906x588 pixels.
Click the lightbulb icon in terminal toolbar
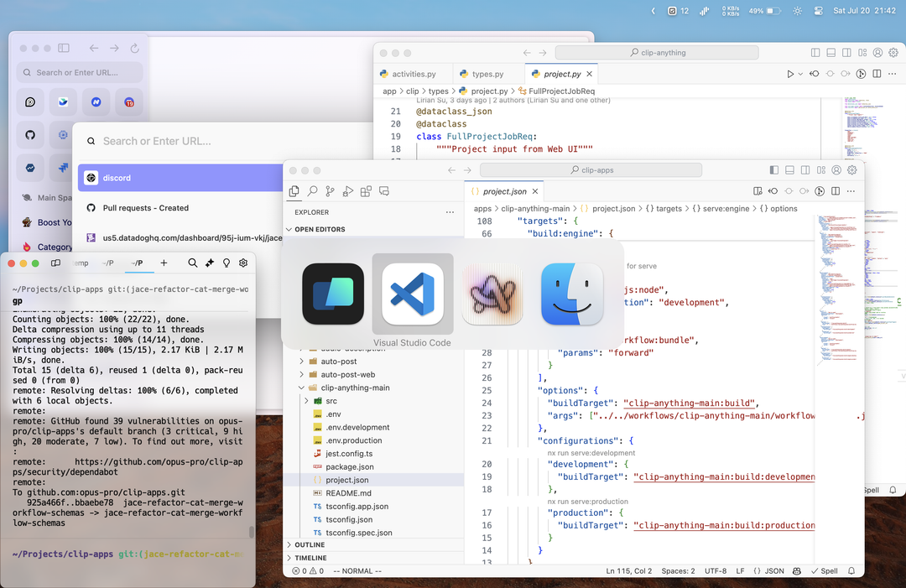click(226, 263)
